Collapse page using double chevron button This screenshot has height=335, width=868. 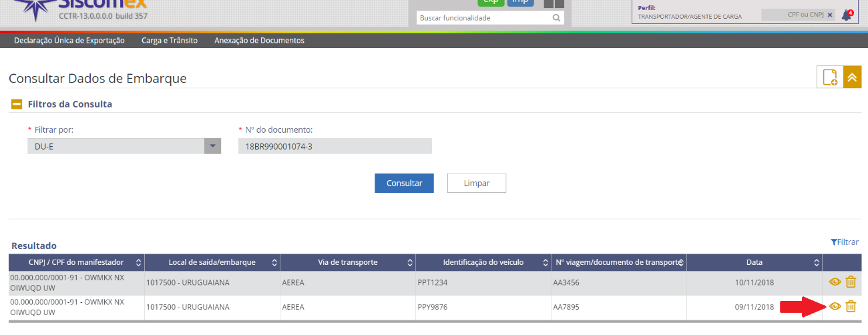coord(852,77)
